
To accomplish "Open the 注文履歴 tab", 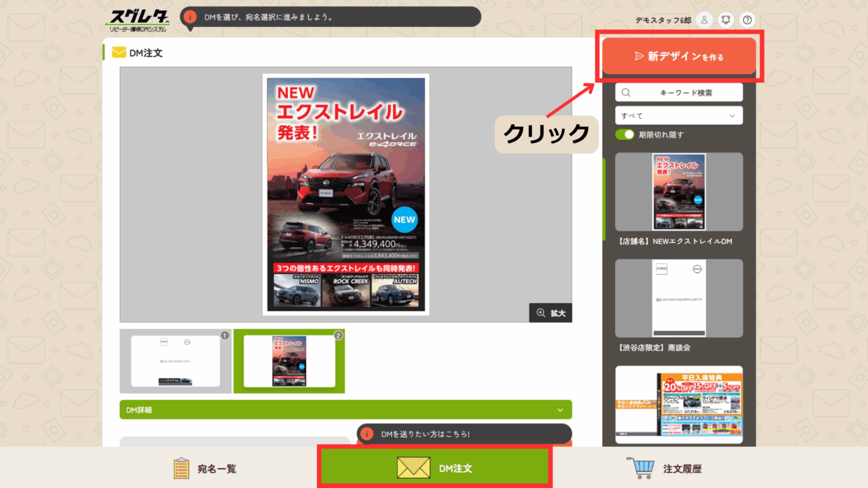I will pos(667,468).
